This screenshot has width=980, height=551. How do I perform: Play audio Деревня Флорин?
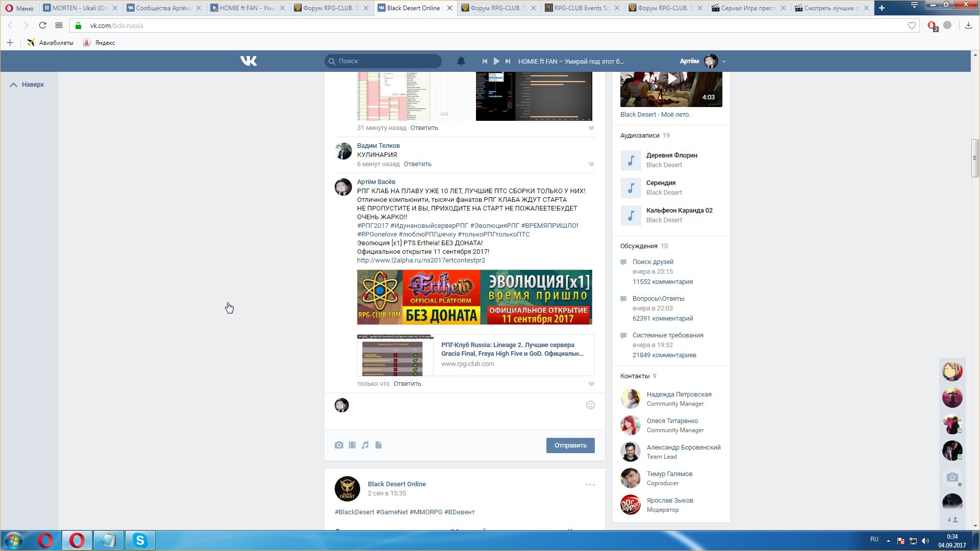tap(631, 160)
